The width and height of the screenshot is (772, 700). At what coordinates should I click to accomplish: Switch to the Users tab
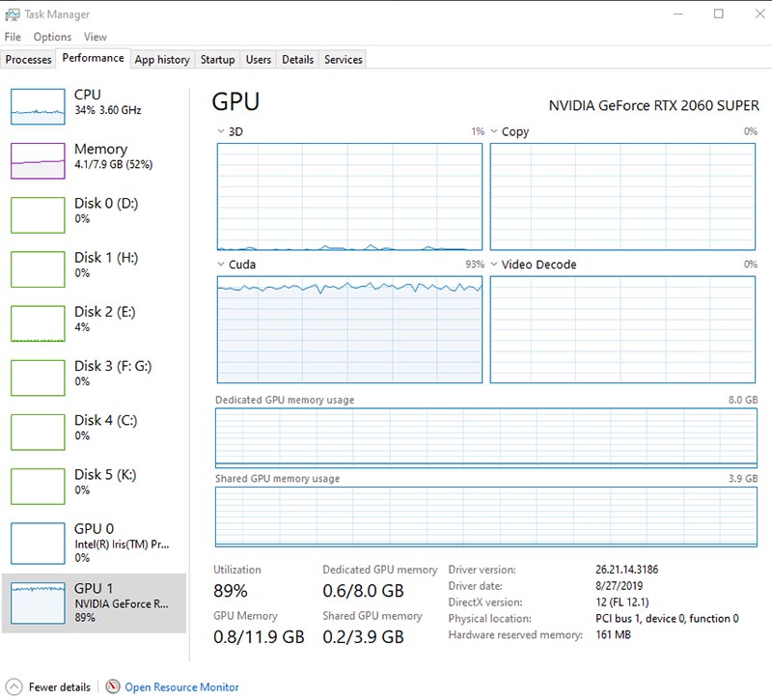259,60
